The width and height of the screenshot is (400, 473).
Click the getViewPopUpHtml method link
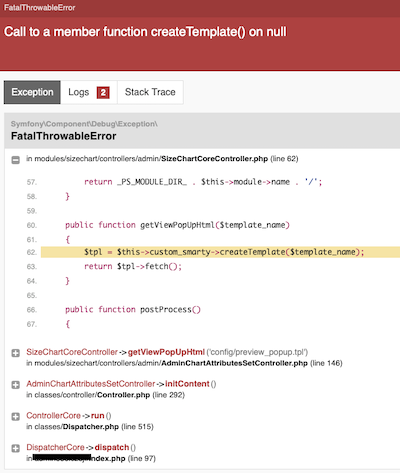pyautogui.click(x=166, y=352)
